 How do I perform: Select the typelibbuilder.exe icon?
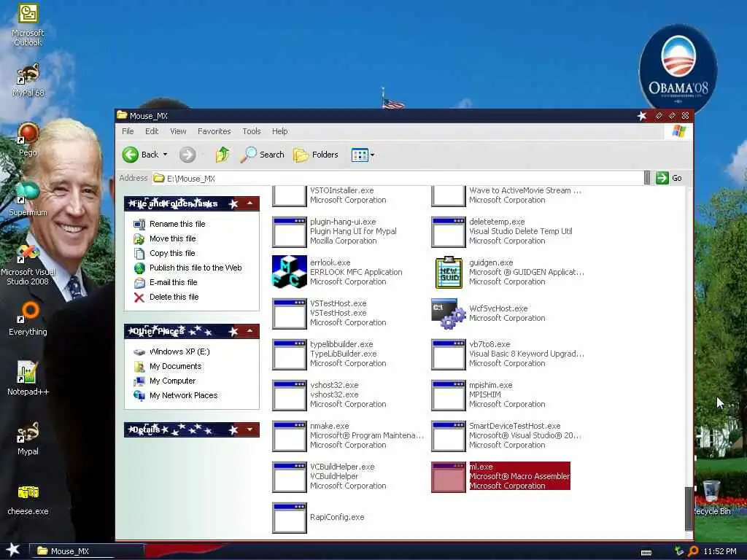tap(289, 354)
